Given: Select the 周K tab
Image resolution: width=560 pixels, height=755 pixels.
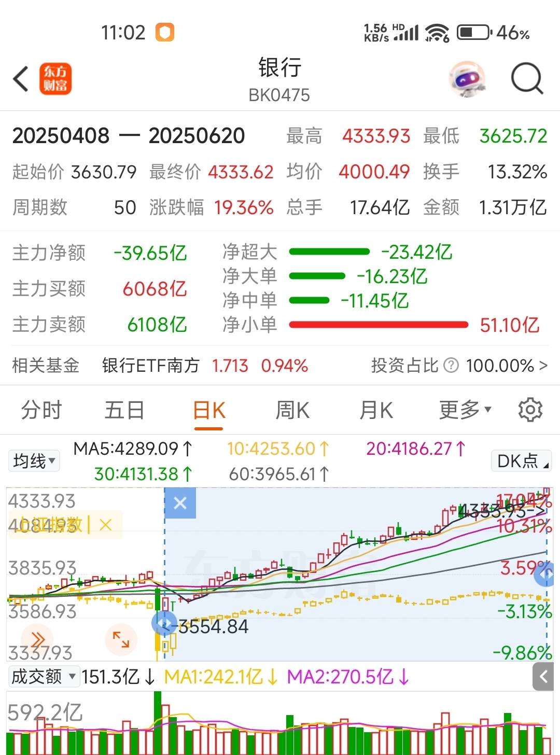Looking at the screenshot, I should 292,410.
